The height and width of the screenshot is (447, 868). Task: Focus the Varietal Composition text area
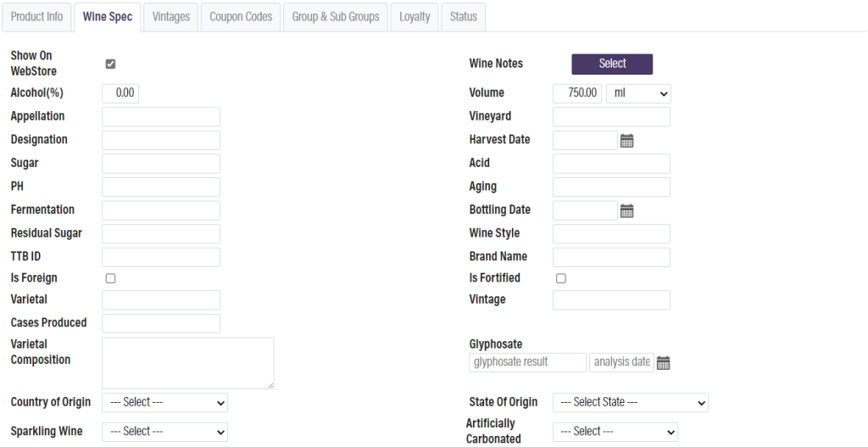pyautogui.click(x=187, y=363)
